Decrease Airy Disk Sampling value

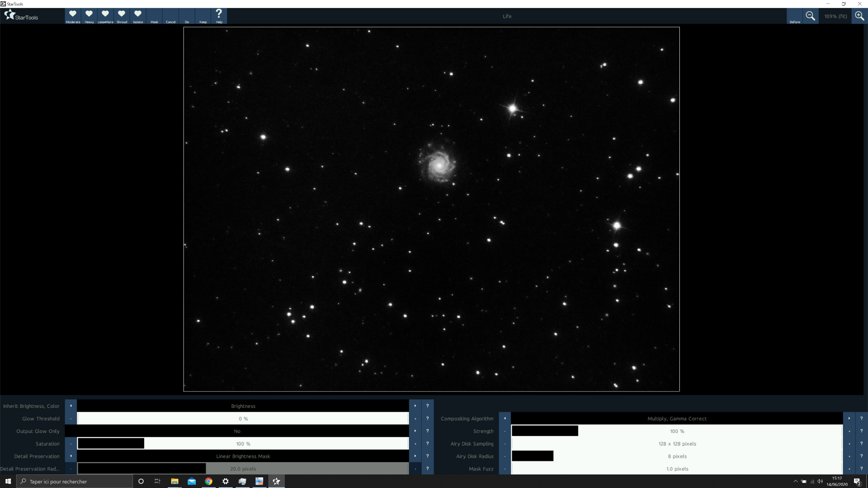[505, 444]
